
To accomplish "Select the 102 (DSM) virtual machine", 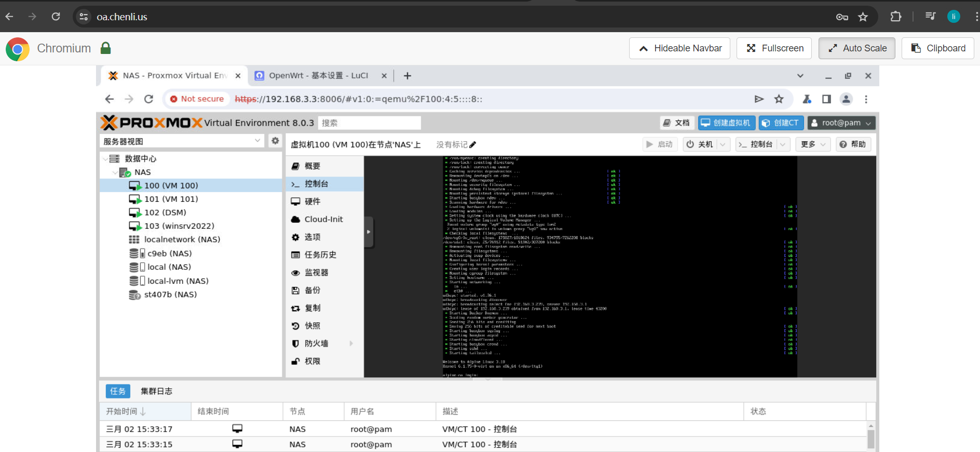I will coord(190,212).
